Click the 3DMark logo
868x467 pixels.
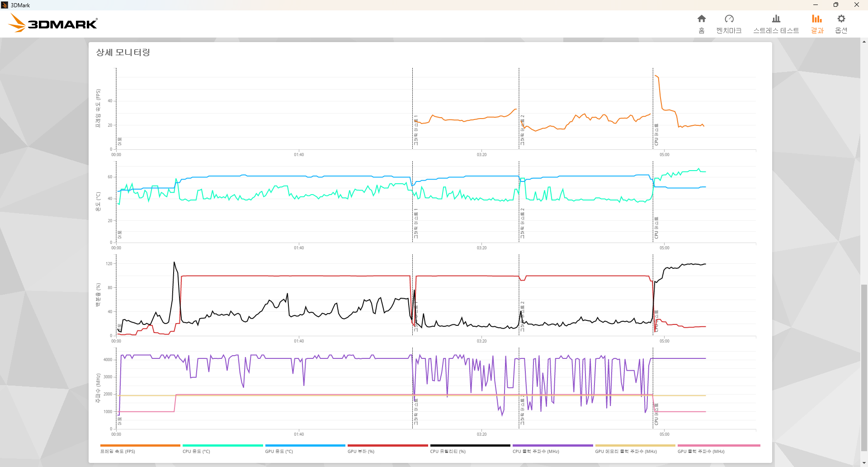pos(53,23)
